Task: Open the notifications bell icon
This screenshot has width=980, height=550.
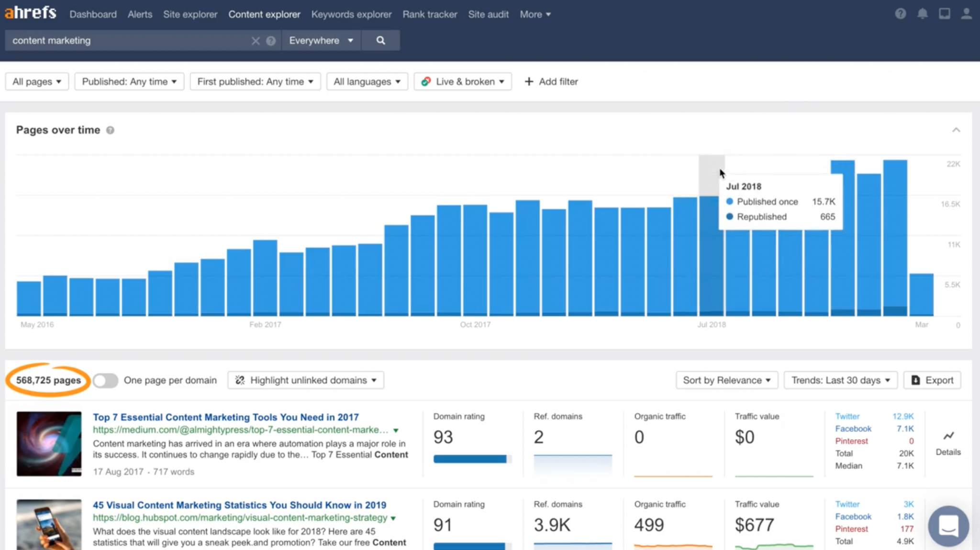Action: pos(922,14)
